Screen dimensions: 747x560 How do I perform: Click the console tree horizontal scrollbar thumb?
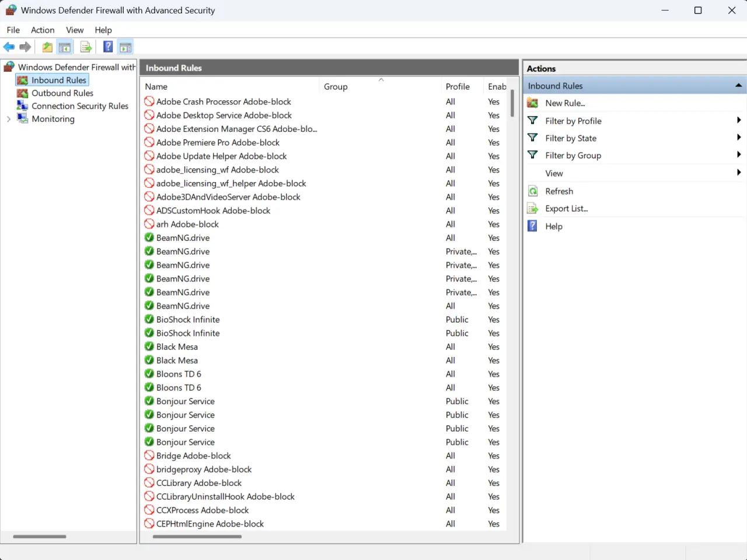(40, 537)
